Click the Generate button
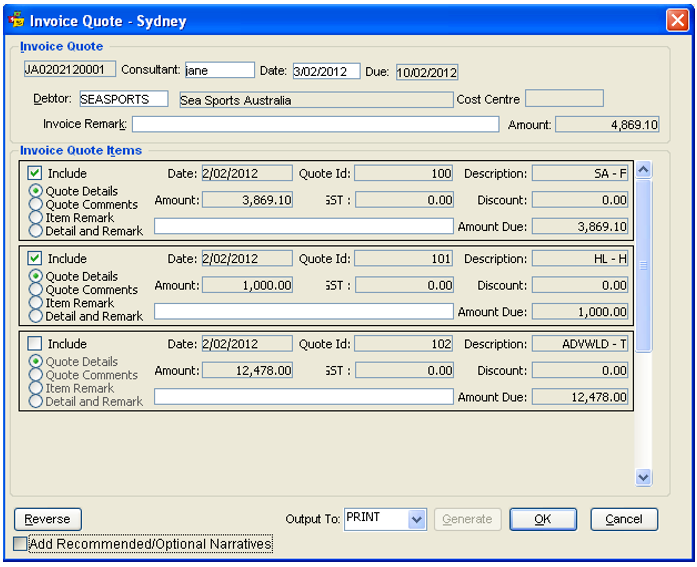This screenshot has height=567, width=697. coord(467,519)
